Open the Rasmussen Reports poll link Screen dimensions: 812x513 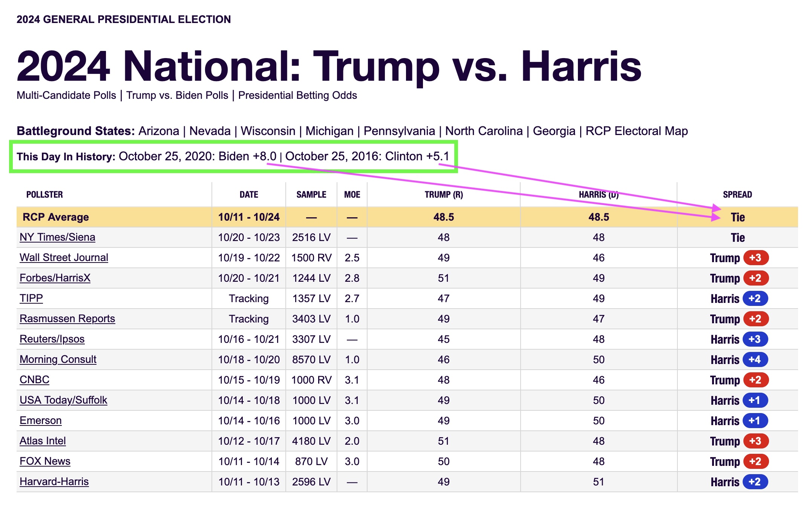(x=67, y=319)
